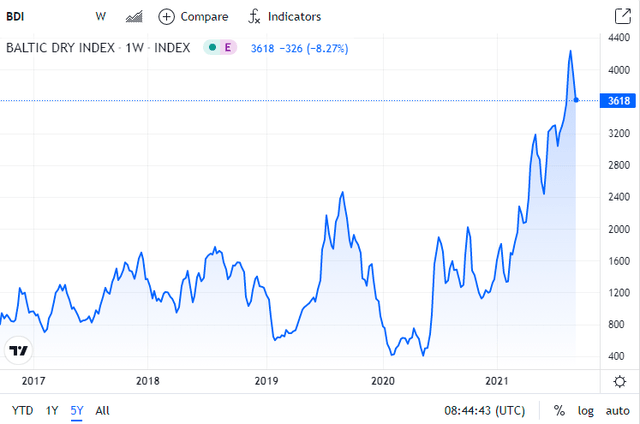Click the 2017 axis label
Viewport: 640px width, 424px height.
tap(33, 381)
